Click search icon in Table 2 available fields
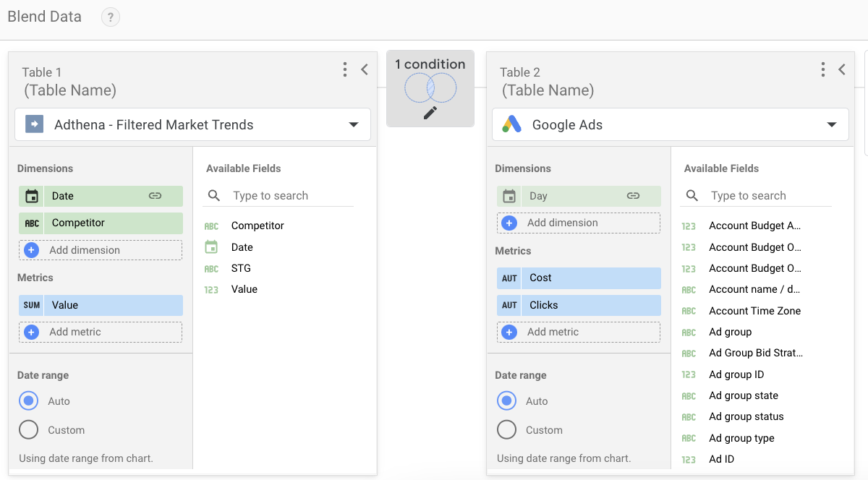868x480 pixels. click(692, 196)
